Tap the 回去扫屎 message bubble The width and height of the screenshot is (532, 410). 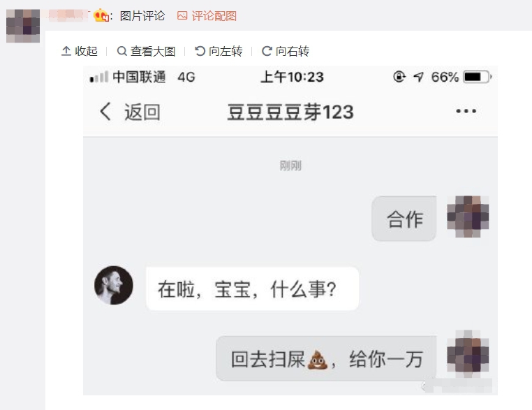(x=326, y=358)
